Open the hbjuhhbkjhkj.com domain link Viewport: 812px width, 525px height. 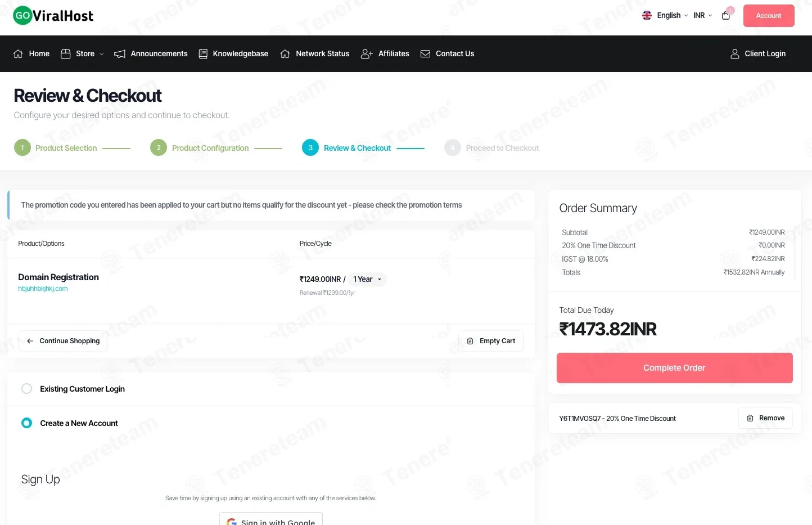click(43, 289)
